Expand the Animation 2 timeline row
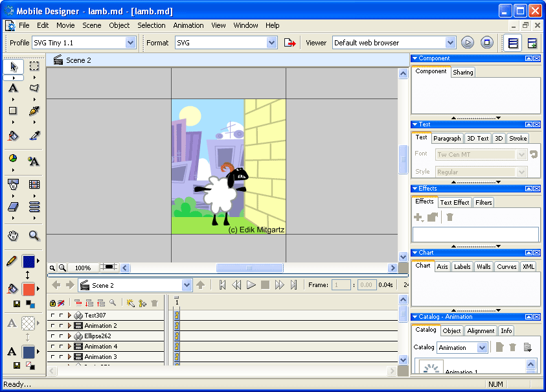This screenshot has height=392, width=546. click(69, 326)
